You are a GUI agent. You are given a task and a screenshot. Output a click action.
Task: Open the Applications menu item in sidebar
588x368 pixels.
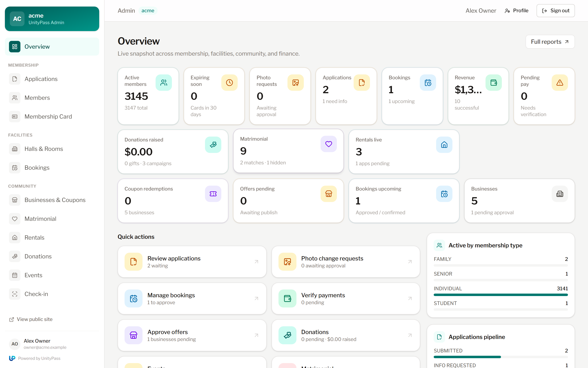(52, 79)
